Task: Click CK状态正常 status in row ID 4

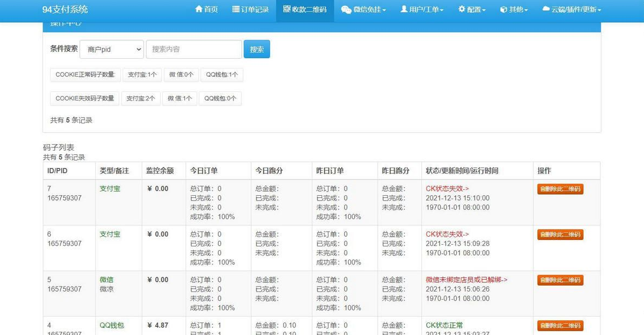Action: click(x=444, y=326)
